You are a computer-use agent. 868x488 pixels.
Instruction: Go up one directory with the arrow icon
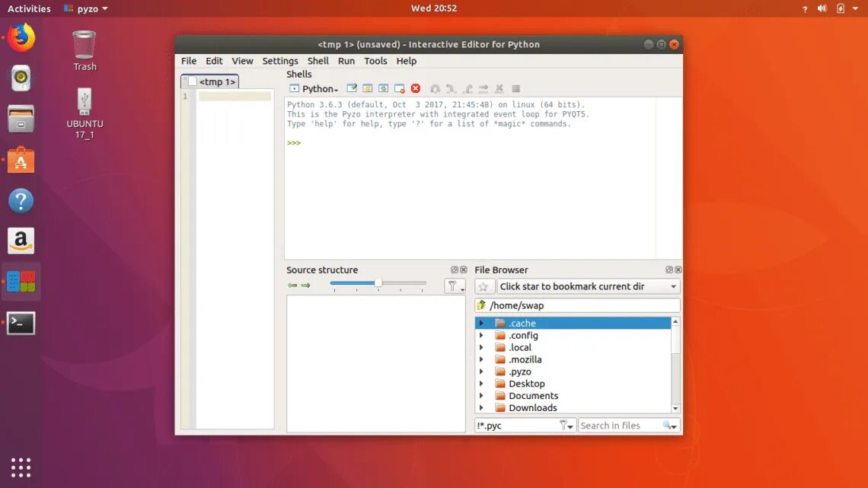pos(482,305)
